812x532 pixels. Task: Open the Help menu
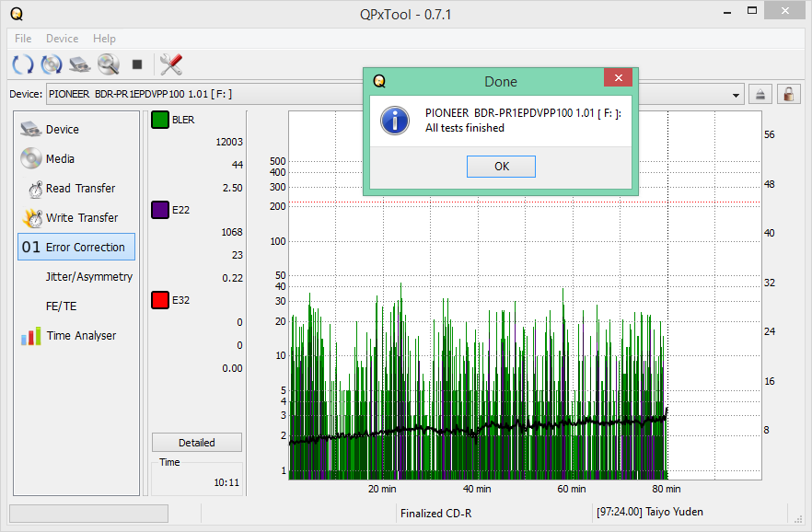point(104,39)
